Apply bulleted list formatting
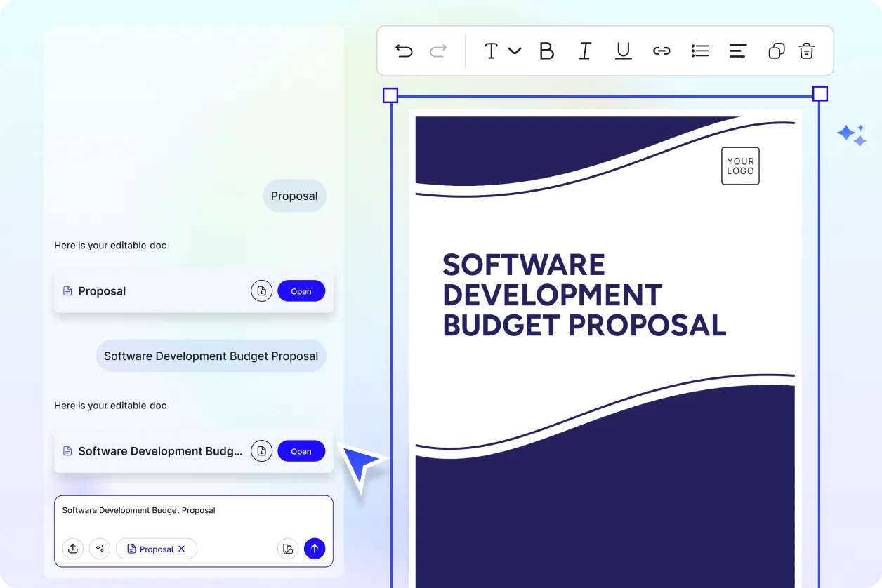882x588 pixels. (x=700, y=51)
